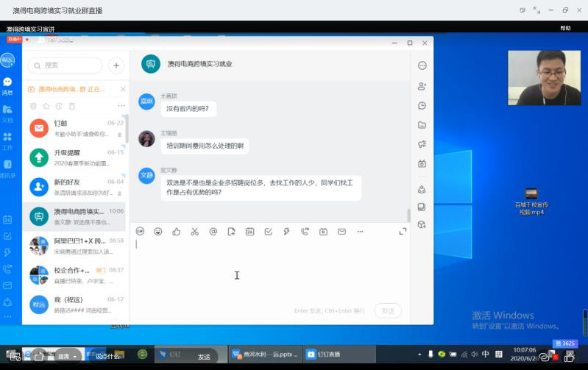Open the conversation list more options ellipsis
588x370 pixels.
coord(121,106)
